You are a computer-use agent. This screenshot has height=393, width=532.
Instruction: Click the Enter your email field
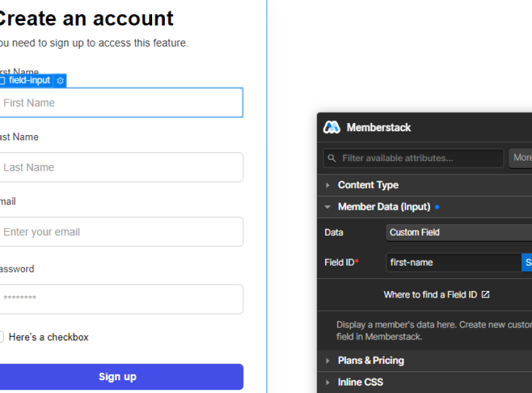121,232
